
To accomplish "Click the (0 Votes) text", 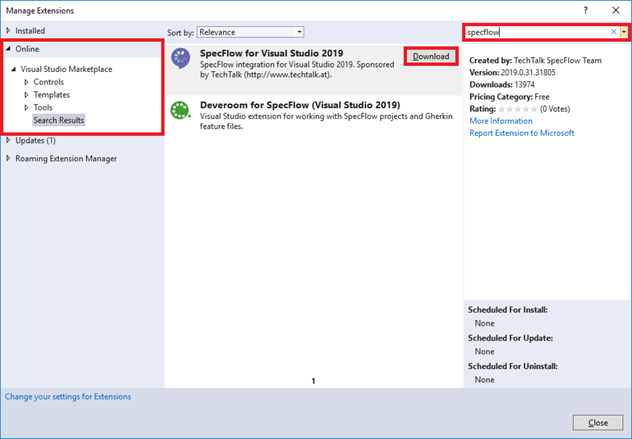I will [555, 109].
